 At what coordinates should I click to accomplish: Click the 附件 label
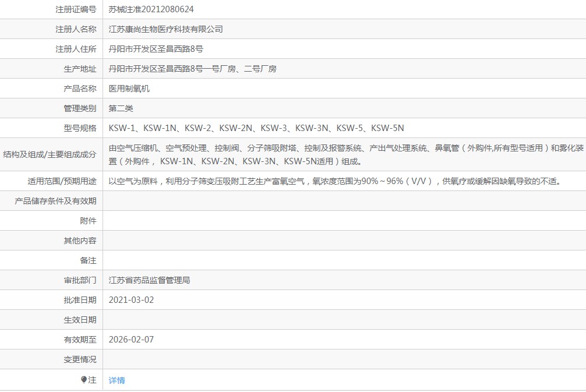point(88,221)
